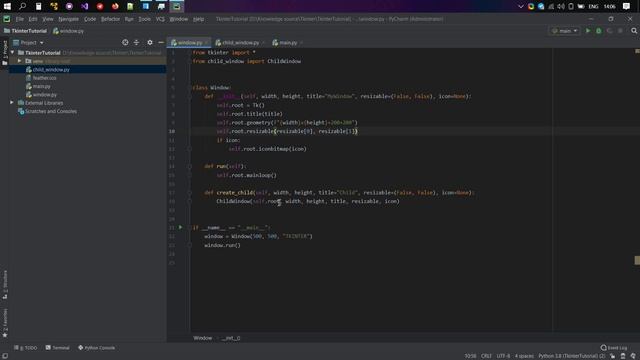Switch to child_window.py editor tab
The image size is (640, 360).
[x=240, y=42]
